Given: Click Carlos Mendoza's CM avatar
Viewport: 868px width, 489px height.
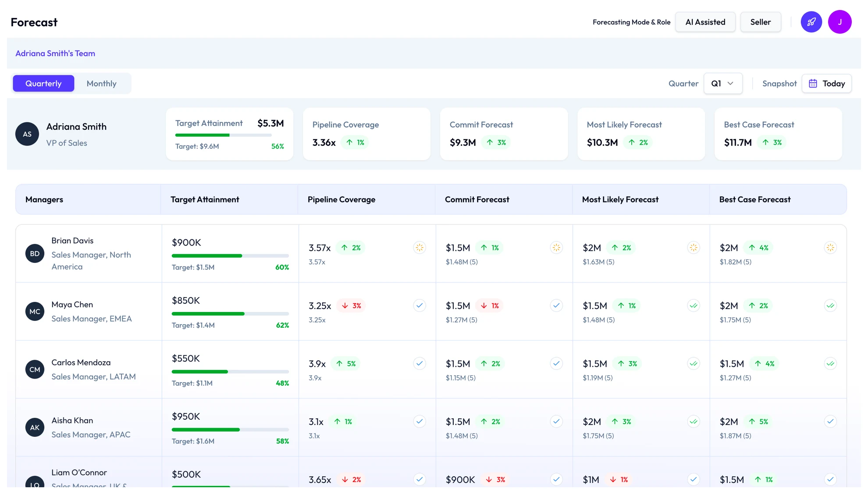Looking at the screenshot, I should [35, 369].
